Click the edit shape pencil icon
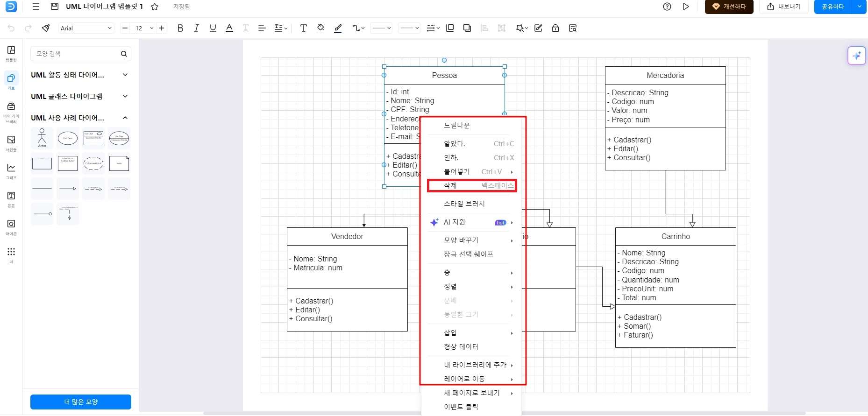 click(538, 28)
